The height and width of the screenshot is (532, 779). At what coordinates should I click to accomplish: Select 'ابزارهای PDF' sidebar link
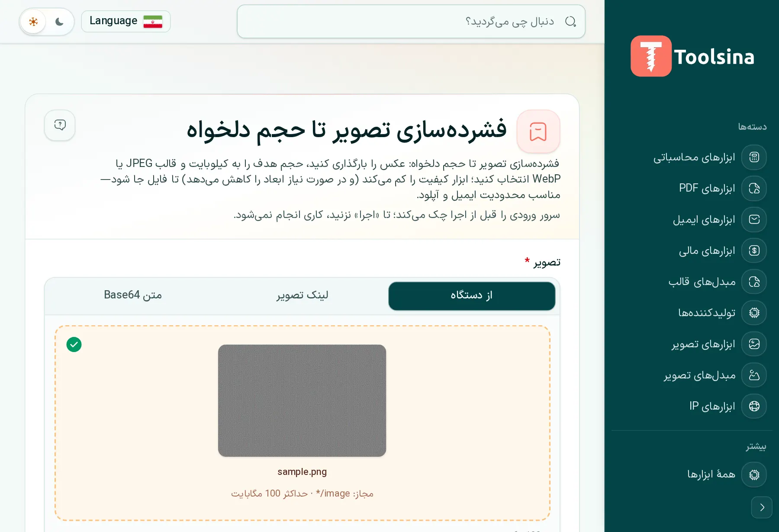tap(707, 188)
